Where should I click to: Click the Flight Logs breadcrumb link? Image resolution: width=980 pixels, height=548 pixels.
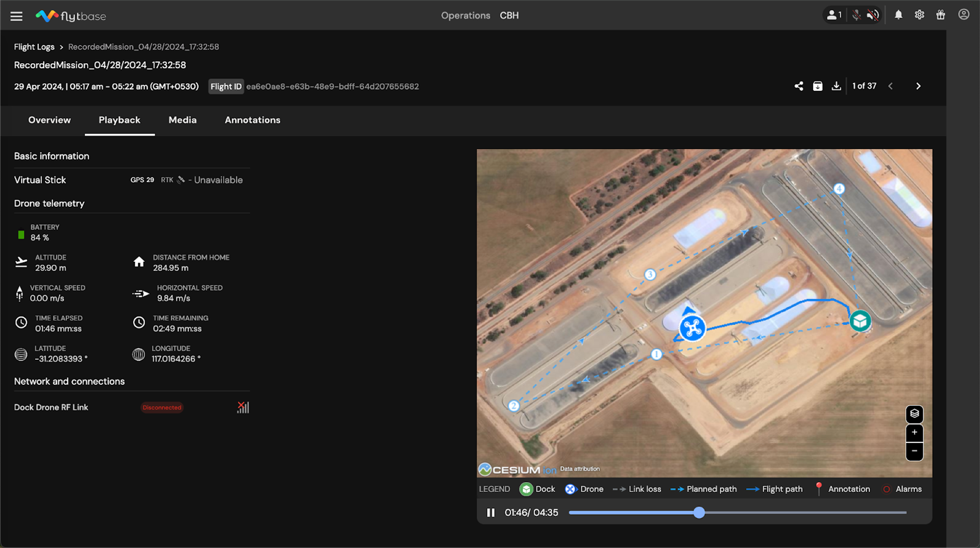click(x=34, y=47)
